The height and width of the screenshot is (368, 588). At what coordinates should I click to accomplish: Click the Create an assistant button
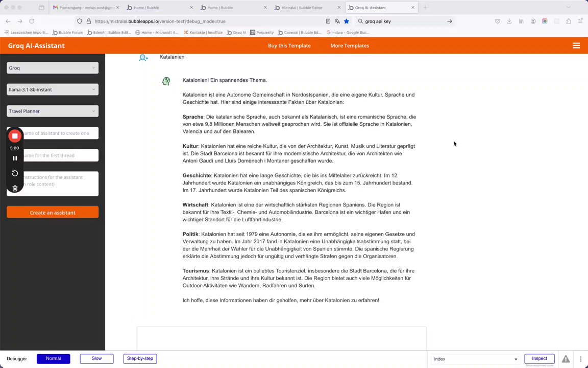click(53, 212)
